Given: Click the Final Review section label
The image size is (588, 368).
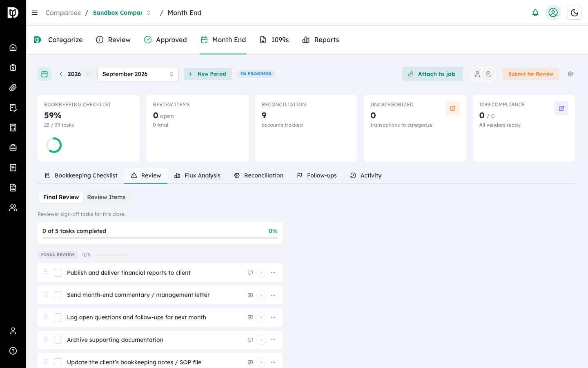Looking at the screenshot, I should pyautogui.click(x=58, y=255).
